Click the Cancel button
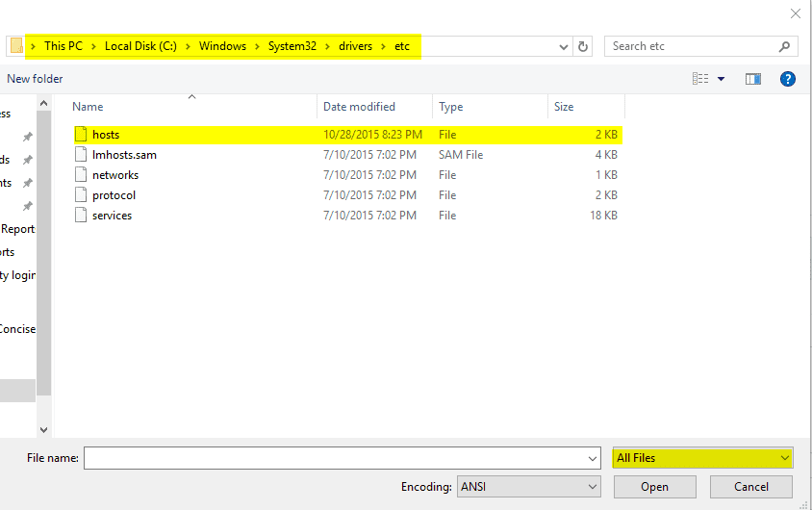Viewport: 812px width, 510px height. 750,487
